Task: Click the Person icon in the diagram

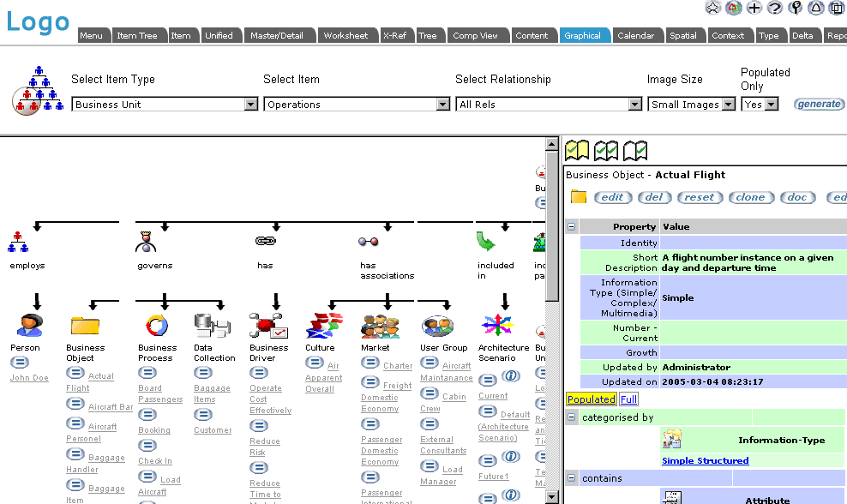Action: [x=29, y=325]
